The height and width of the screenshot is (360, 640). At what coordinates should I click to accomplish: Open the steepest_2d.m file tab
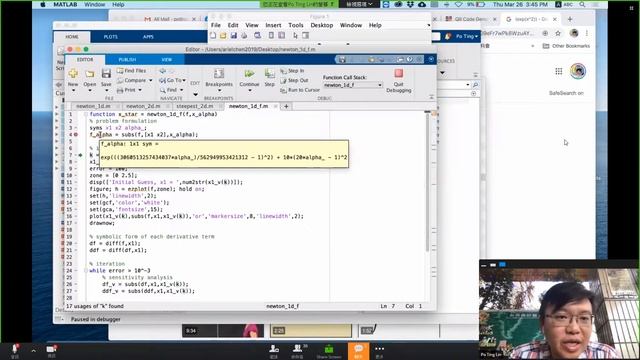point(195,106)
